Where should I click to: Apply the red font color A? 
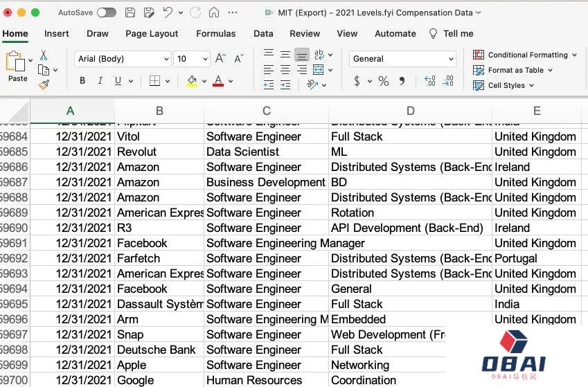coord(218,80)
